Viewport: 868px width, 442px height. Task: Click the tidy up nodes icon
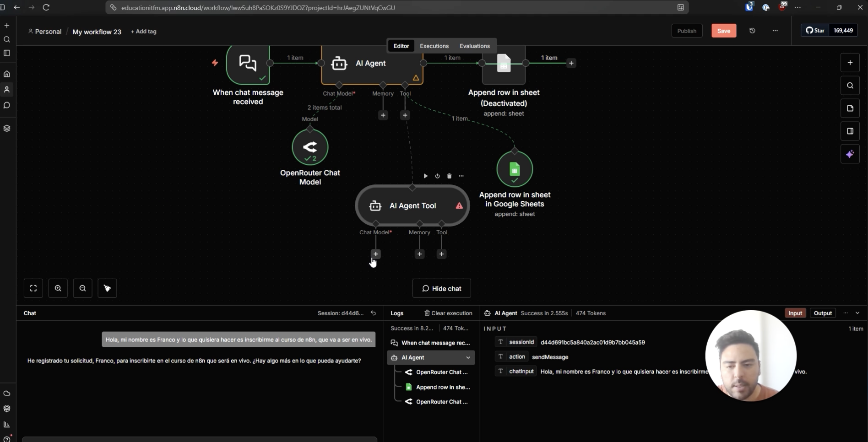pos(108,288)
